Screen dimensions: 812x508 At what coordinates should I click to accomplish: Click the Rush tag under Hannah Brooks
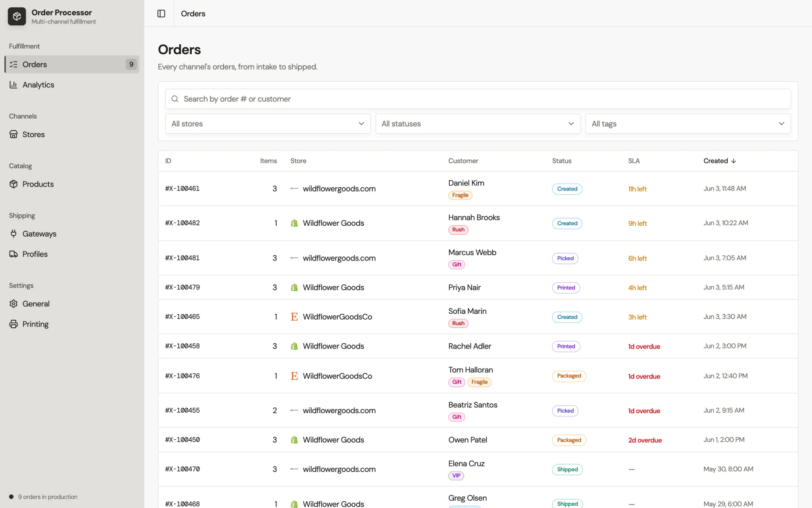(458, 230)
